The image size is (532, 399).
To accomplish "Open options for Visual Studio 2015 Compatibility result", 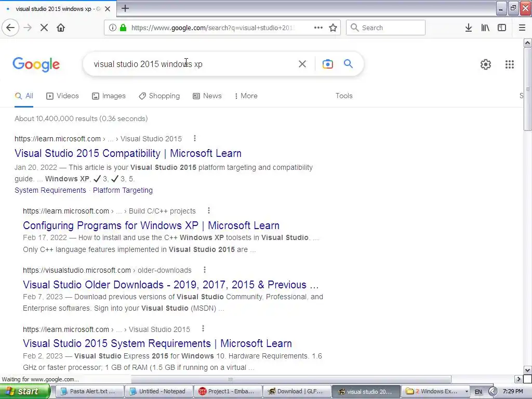I will (194, 138).
